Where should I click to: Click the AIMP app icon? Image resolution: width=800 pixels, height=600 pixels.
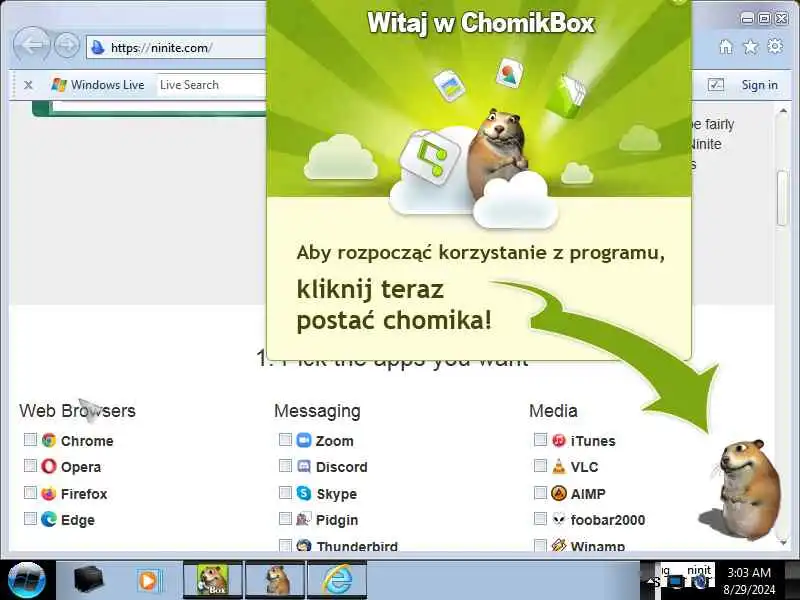pyautogui.click(x=559, y=493)
